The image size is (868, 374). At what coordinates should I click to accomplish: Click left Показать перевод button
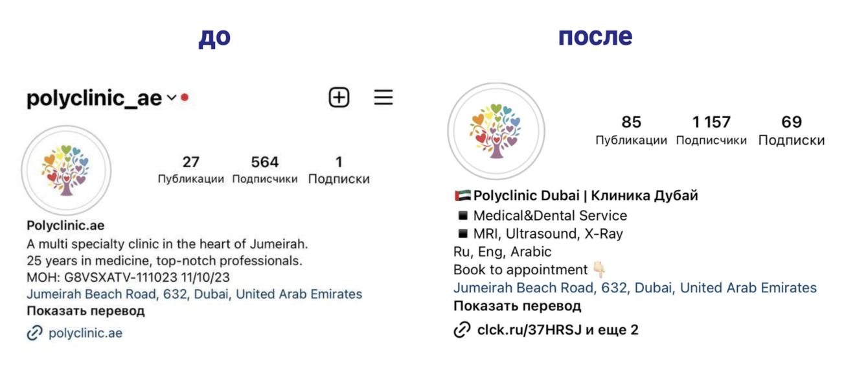(x=86, y=311)
